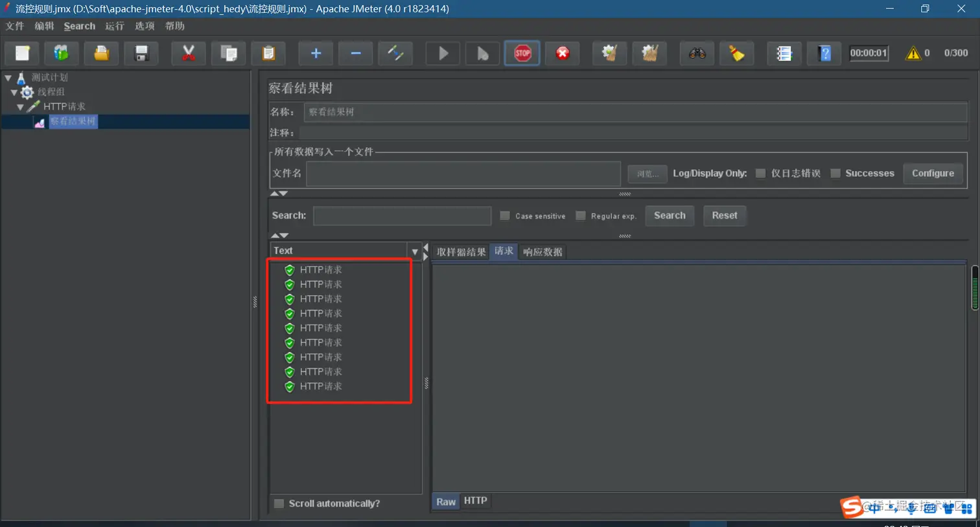Reset search with the yellow brush icon
The image size is (980, 527).
coord(737,53)
